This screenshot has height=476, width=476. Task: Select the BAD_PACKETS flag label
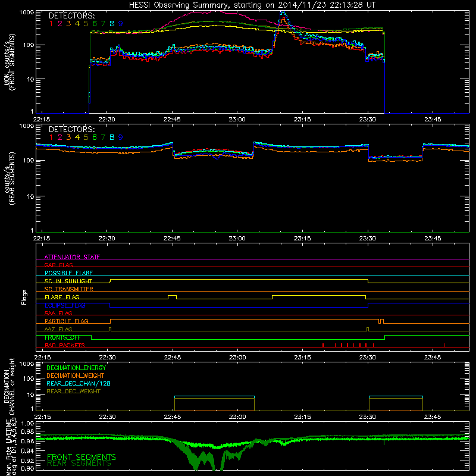click(65, 345)
